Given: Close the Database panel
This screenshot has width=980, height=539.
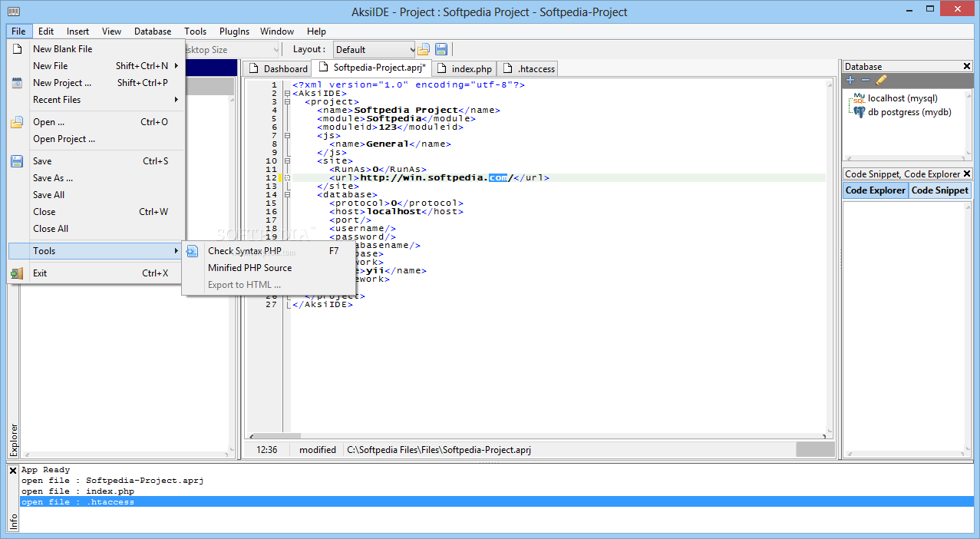Looking at the screenshot, I should (x=967, y=66).
